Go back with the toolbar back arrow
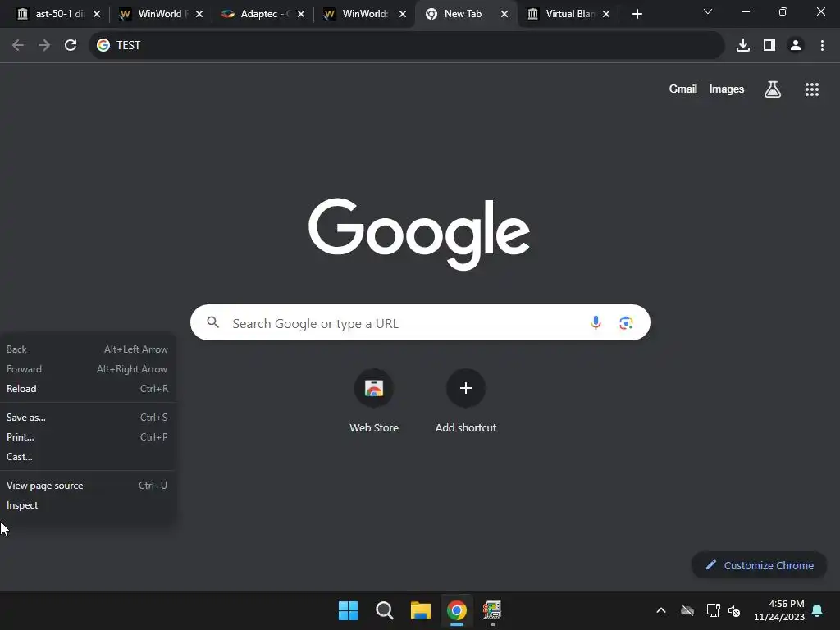Image resolution: width=840 pixels, height=630 pixels. tap(18, 45)
